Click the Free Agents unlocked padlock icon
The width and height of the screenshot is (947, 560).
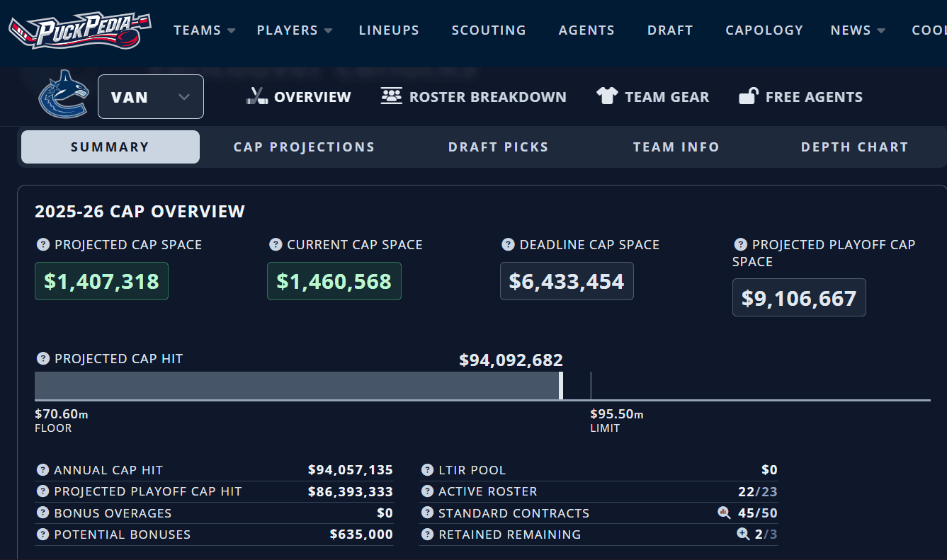click(x=748, y=96)
